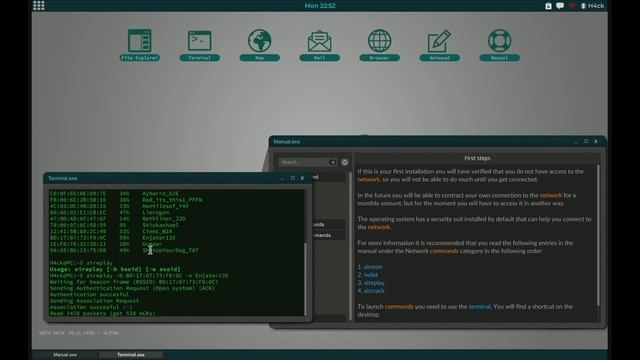This screenshot has height=360, width=640.
Task: Click the 'First steps' heading in Manual
Action: click(x=477, y=158)
